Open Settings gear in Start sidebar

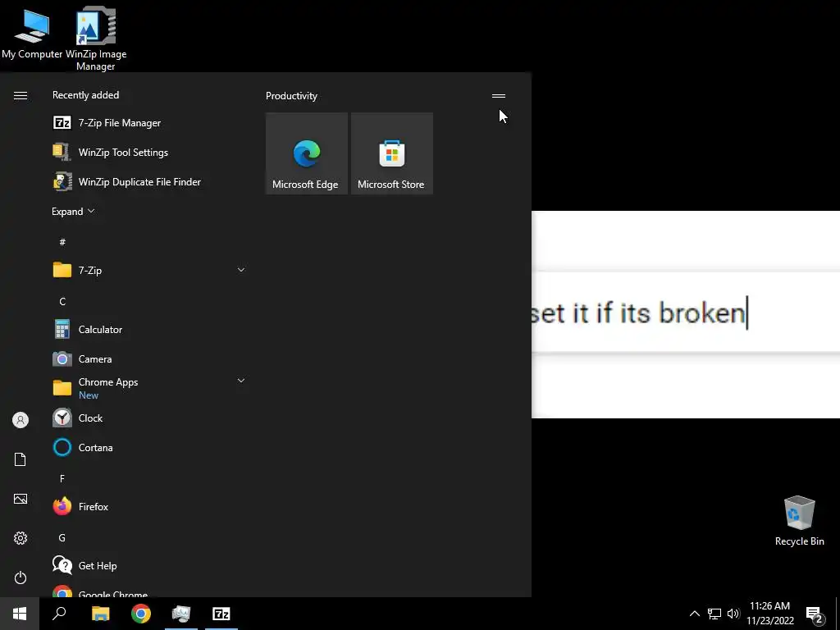tap(21, 538)
